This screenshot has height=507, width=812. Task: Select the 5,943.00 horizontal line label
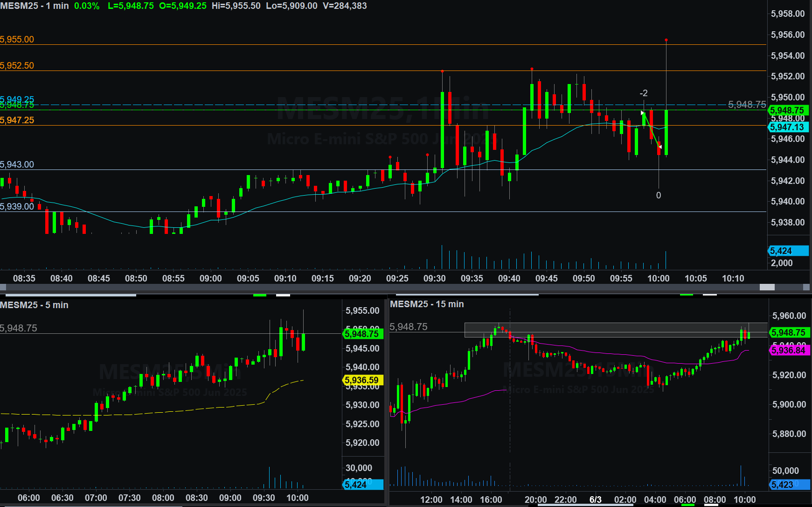click(x=17, y=164)
